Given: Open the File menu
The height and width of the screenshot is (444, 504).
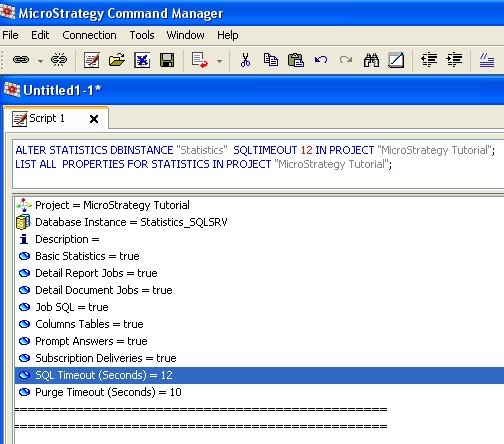Looking at the screenshot, I should [10, 35].
